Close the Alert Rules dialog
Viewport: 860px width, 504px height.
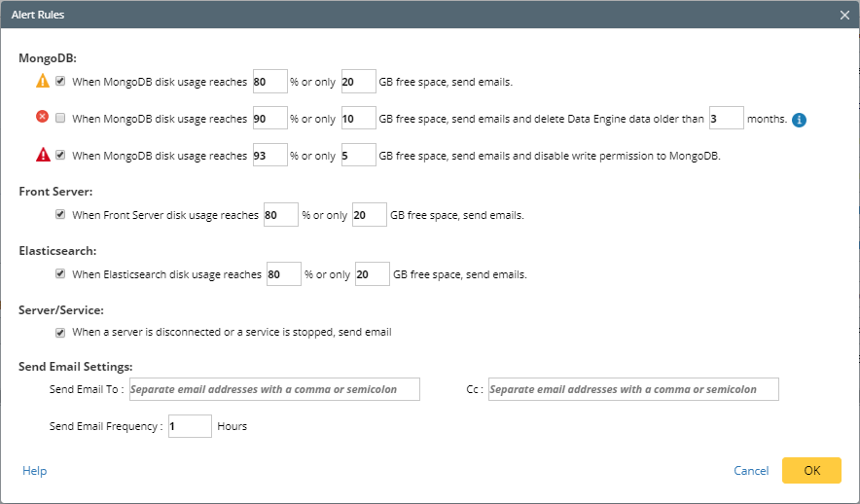click(x=844, y=15)
